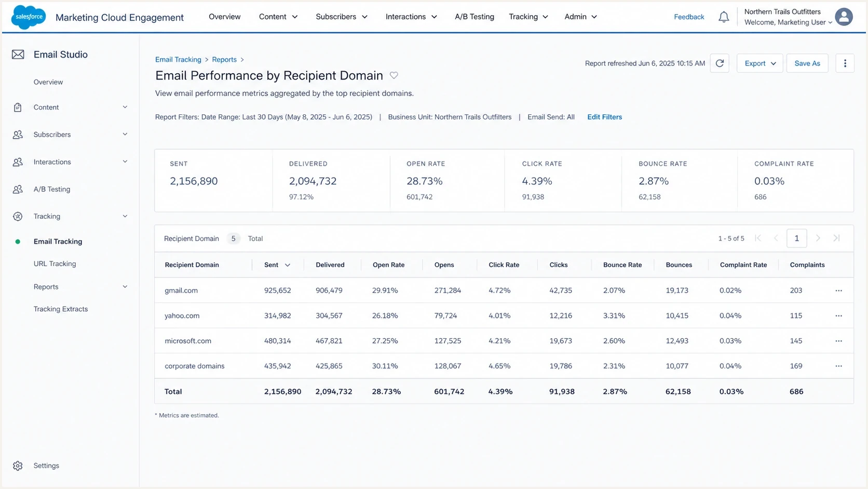Open Email Tracking breadcrumb link
Viewport: 868px width, 489px height.
pyautogui.click(x=178, y=60)
